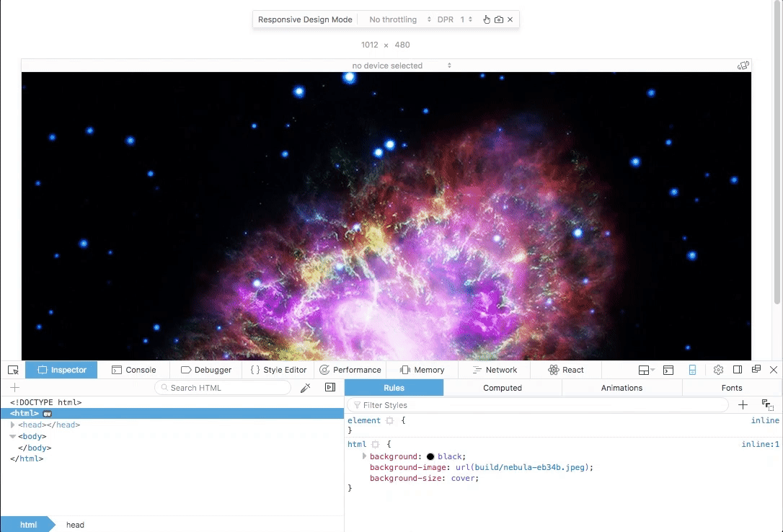The height and width of the screenshot is (532, 783).
Task: Click the nebula image in viewport
Action: point(386,216)
